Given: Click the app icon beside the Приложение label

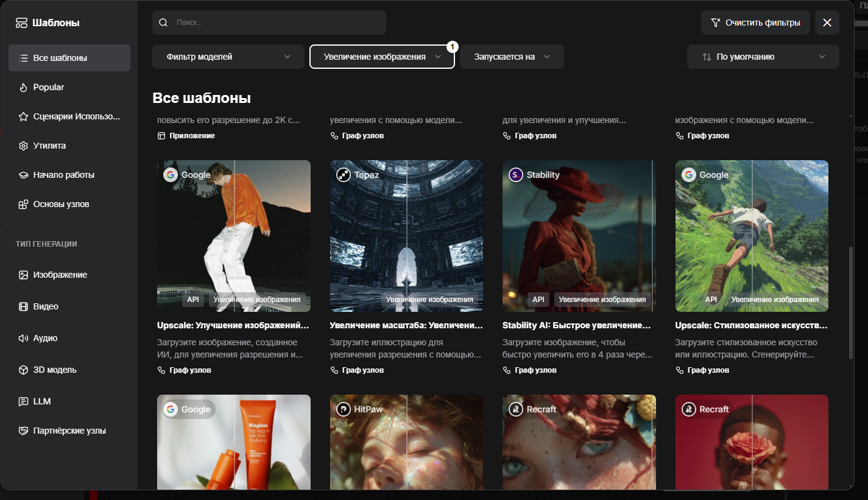Looking at the screenshot, I should point(161,136).
